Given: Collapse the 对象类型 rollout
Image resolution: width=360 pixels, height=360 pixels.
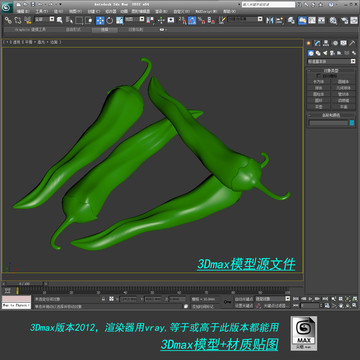Looking at the screenshot, I should (x=331, y=71).
